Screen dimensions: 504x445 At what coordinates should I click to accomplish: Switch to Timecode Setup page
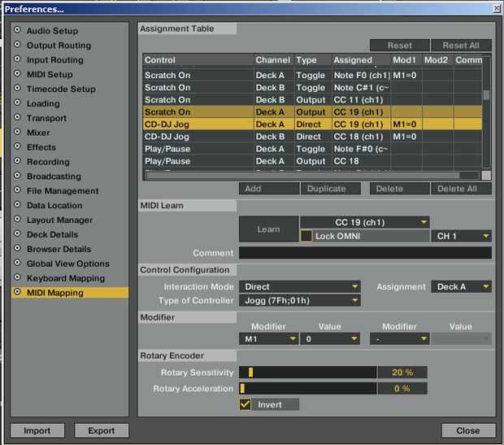pyautogui.click(x=61, y=89)
